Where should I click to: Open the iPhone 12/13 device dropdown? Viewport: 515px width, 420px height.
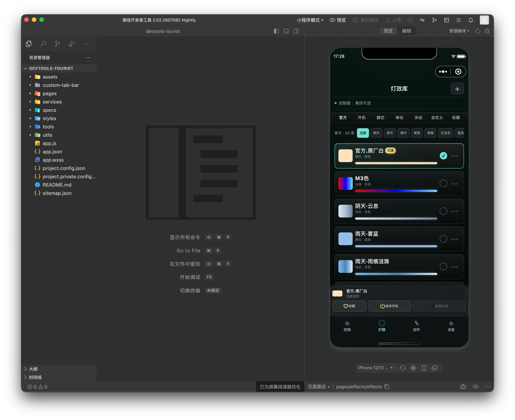[375, 368]
